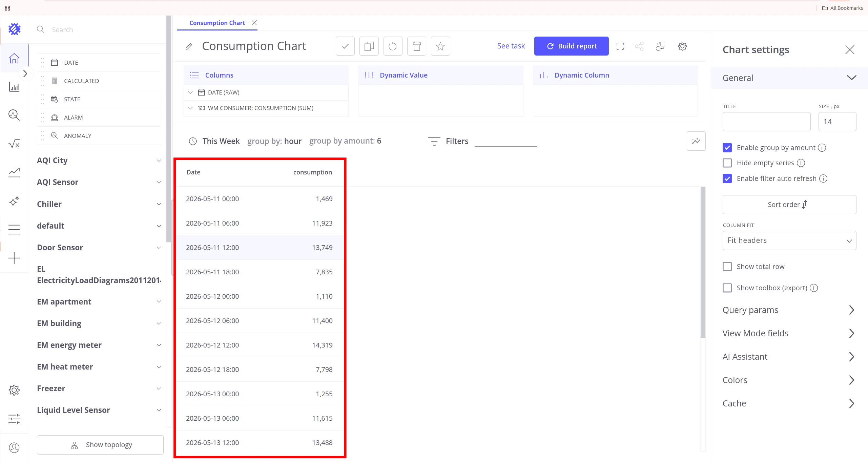
Task: Select the Consumption Chart tab
Action: click(217, 23)
